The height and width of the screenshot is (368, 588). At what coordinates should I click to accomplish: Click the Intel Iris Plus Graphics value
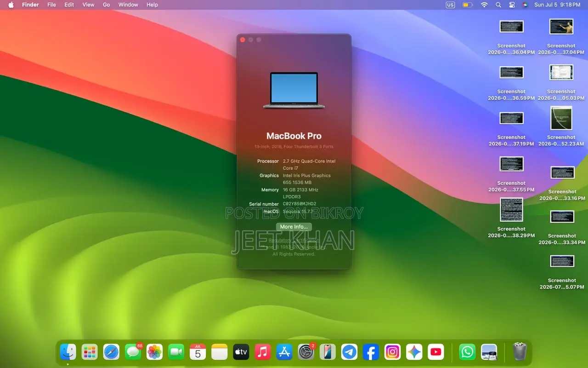[x=307, y=179]
